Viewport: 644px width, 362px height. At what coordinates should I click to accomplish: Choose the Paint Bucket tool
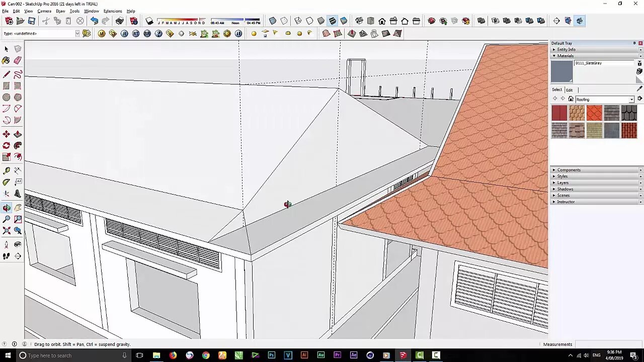(x=7, y=60)
